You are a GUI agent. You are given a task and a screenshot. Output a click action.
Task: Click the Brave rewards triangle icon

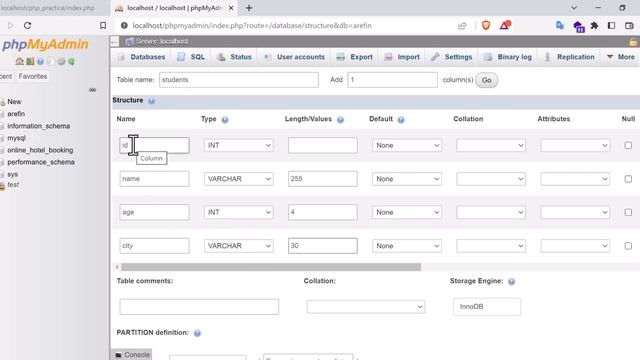[505, 25]
